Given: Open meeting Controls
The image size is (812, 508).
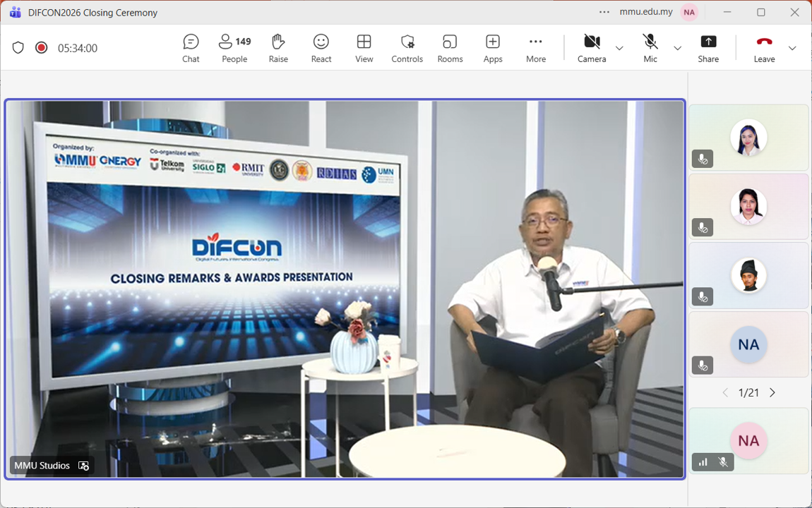Looking at the screenshot, I should click(x=407, y=48).
